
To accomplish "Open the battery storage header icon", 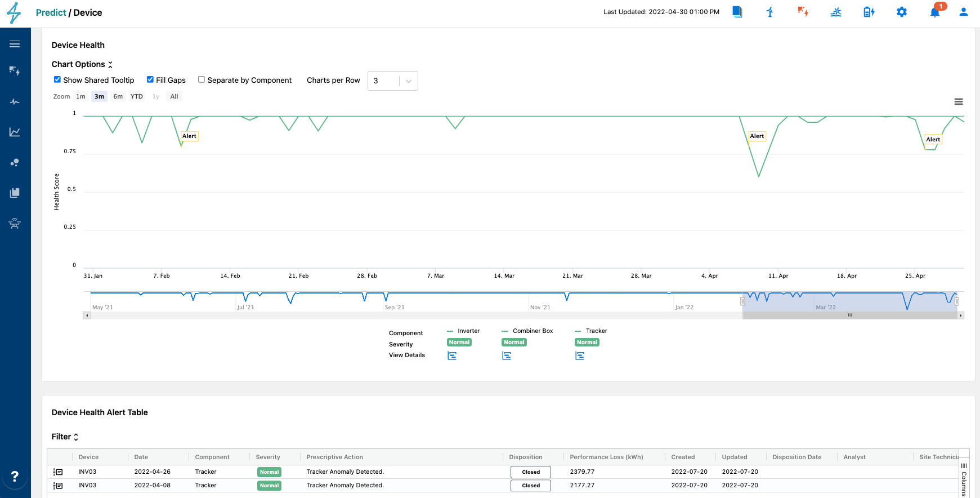I will tap(869, 12).
